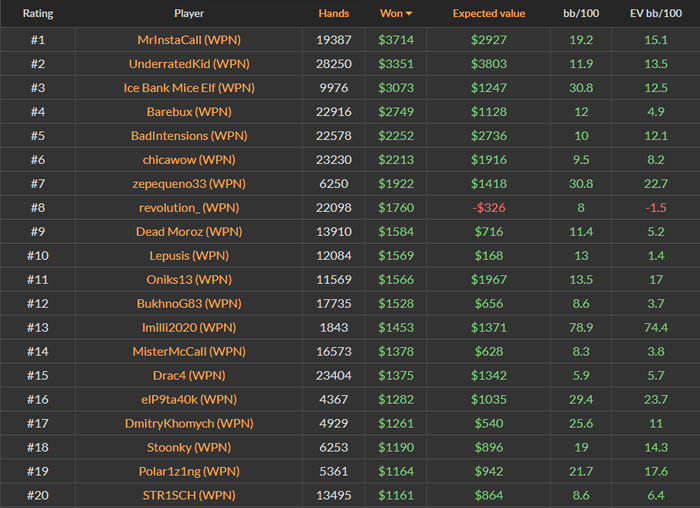Open STR1SCH (WPN) player profile
Screen dimensions: 700x508
coord(188,495)
